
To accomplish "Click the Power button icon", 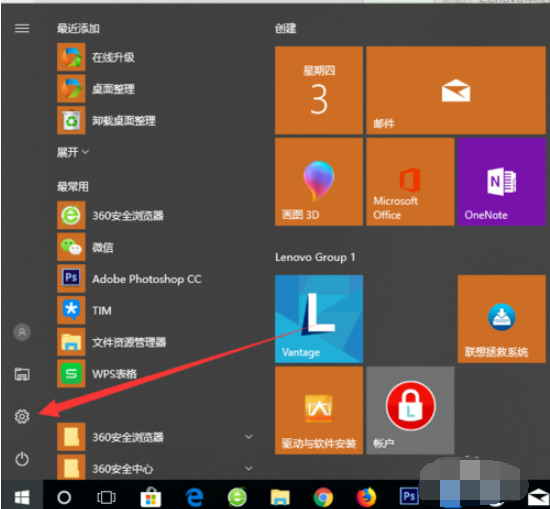I will point(22,459).
